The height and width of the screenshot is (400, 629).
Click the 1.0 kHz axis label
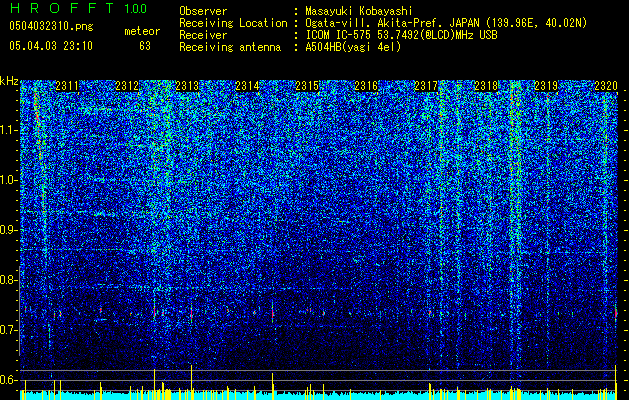pos(9,180)
